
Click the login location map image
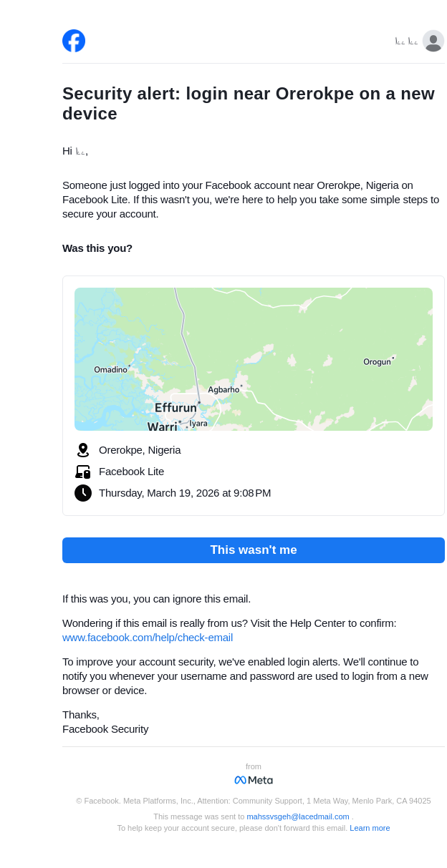[287, 336]
